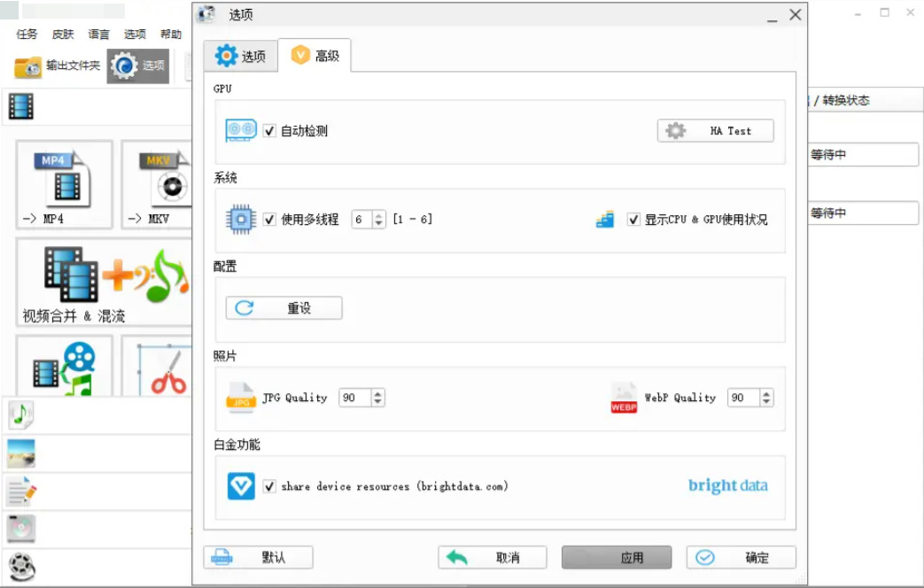Viewport: 924px width, 588px height.
Task: Click the bright data logo link
Action: [727, 485]
